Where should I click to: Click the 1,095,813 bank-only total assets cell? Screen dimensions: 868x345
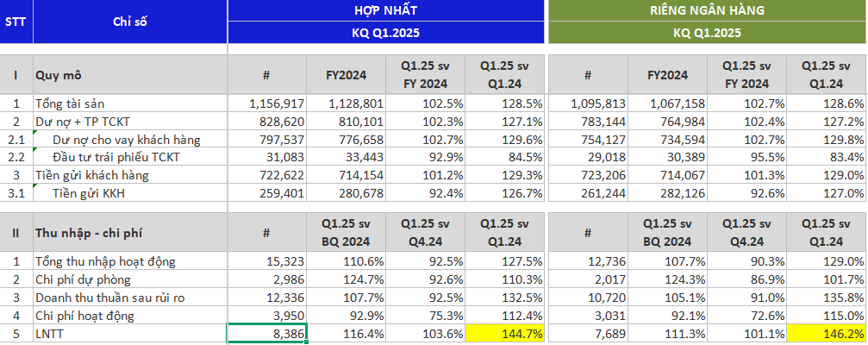click(588, 103)
